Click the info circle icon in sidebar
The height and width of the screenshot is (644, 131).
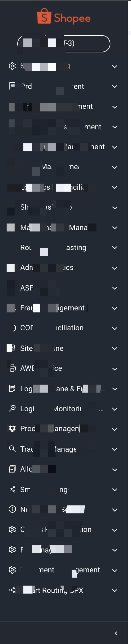coord(12,509)
